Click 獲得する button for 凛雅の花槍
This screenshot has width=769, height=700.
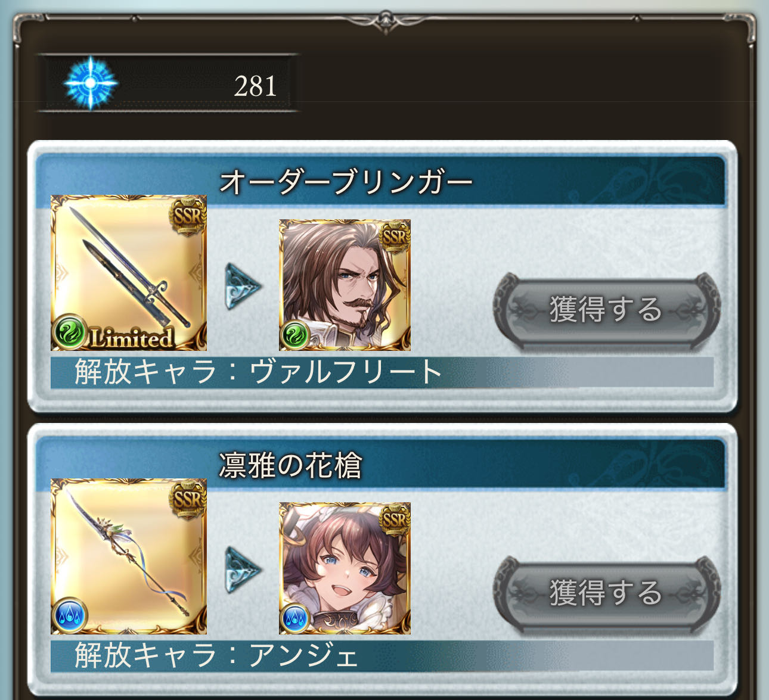point(607,593)
